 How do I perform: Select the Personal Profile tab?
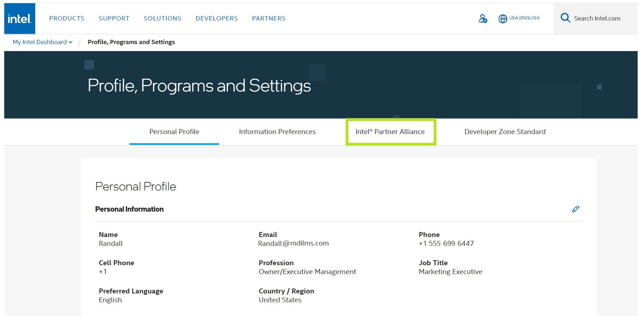pyautogui.click(x=174, y=132)
